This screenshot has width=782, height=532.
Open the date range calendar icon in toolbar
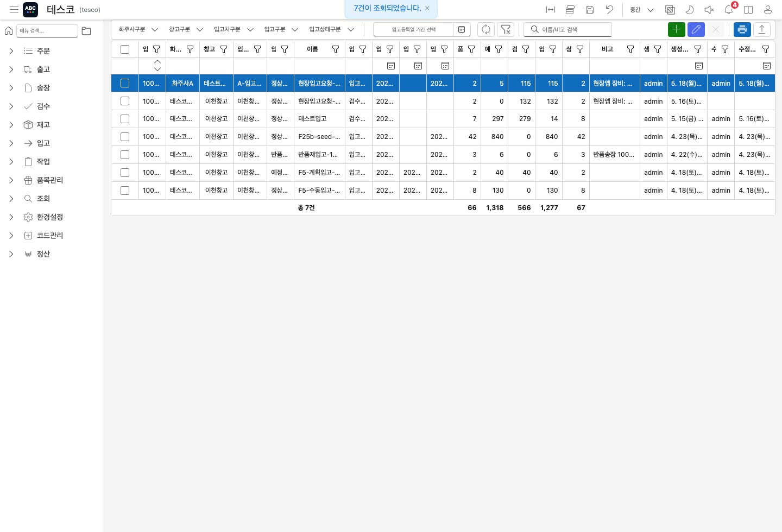point(462,29)
